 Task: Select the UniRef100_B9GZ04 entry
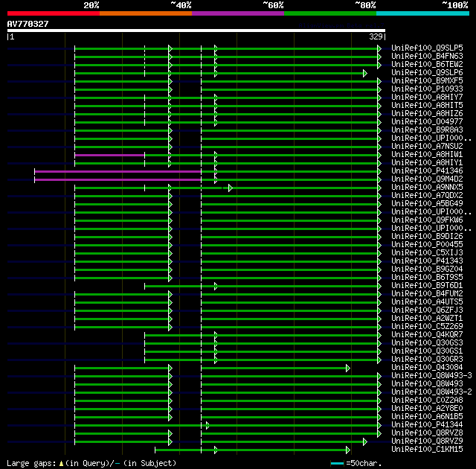[427, 269]
